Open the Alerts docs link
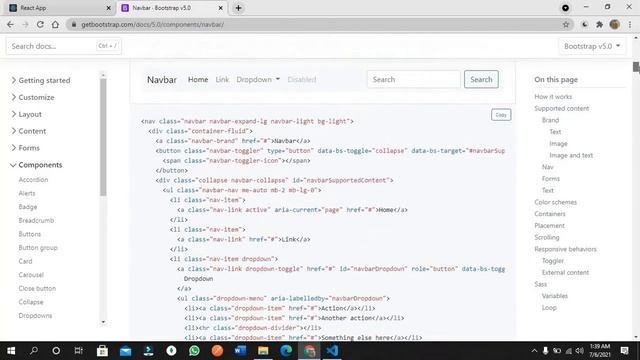This screenshot has width=640, height=360. point(27,193)
